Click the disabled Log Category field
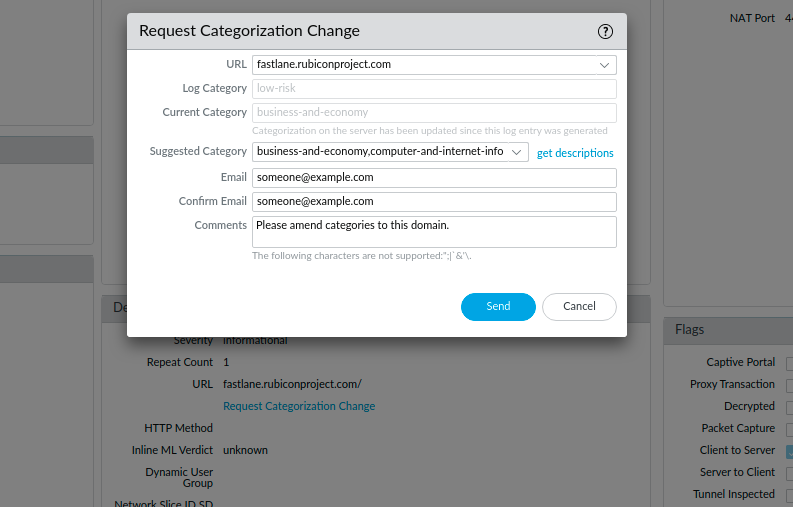Viewport: 793px width, 507px height. pyautogui.click(x=433, y=89)
